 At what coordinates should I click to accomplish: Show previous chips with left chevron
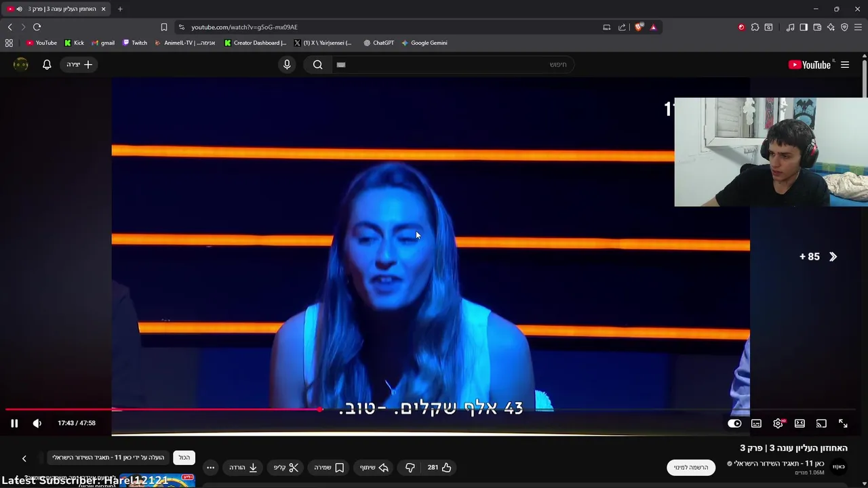tap(24, 458)
